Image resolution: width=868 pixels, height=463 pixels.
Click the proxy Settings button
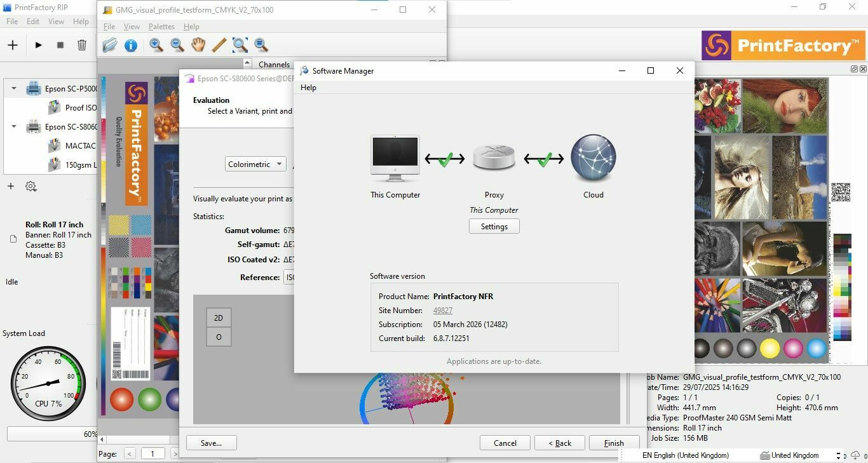point(494,227)
